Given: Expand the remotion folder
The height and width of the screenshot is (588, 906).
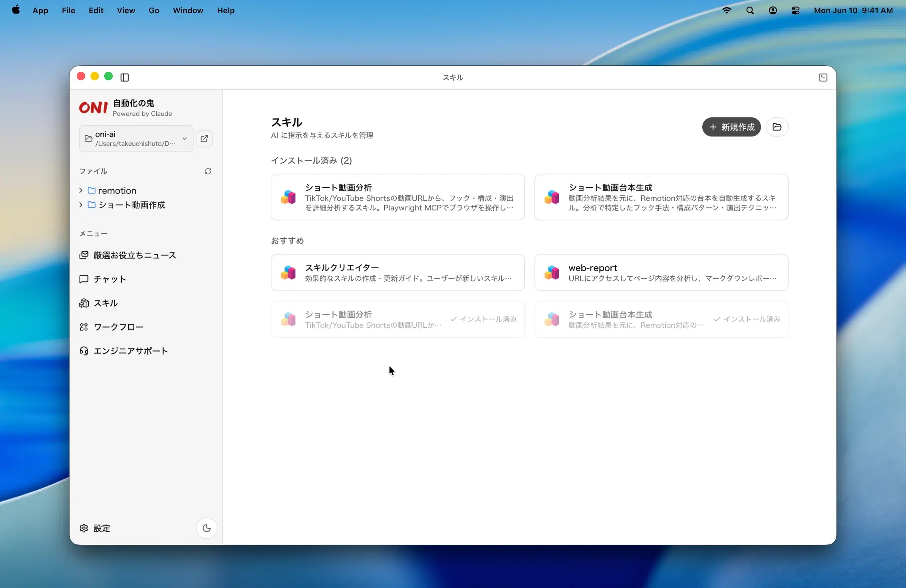Looking at the screenshot, I should [80, 190].
